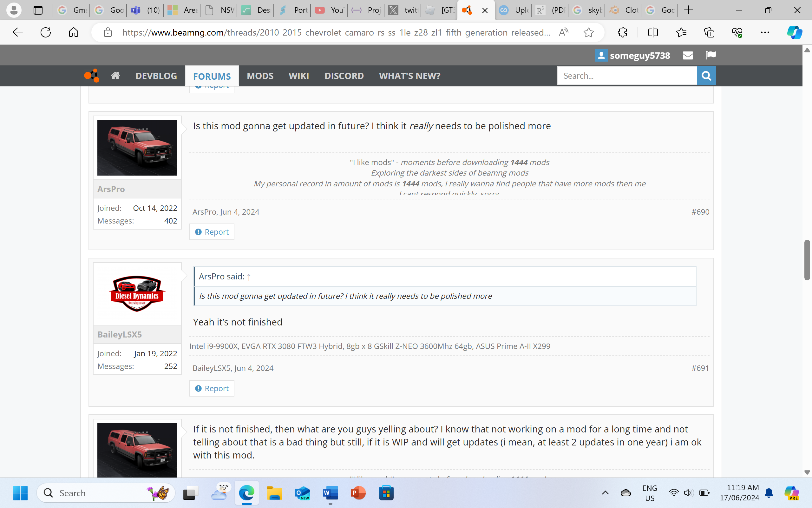Viewport: 812px width, 508px height.
Task: Open inbox envelope icon
Action: (x=688, y=56)
